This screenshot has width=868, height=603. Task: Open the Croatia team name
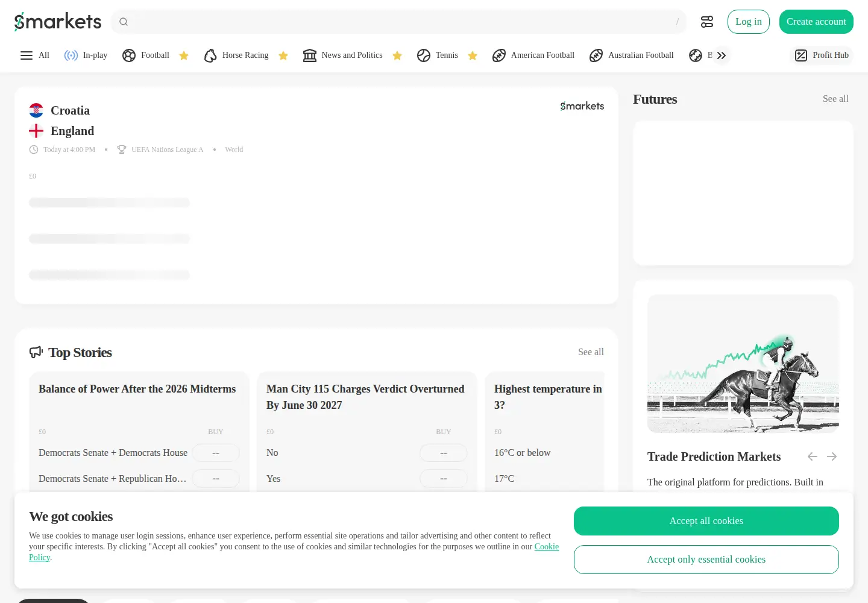coord(70,110)
